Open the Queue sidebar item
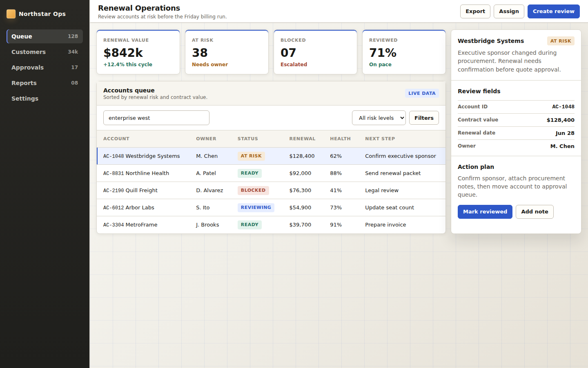588x368 pixels. pos(45,36)
